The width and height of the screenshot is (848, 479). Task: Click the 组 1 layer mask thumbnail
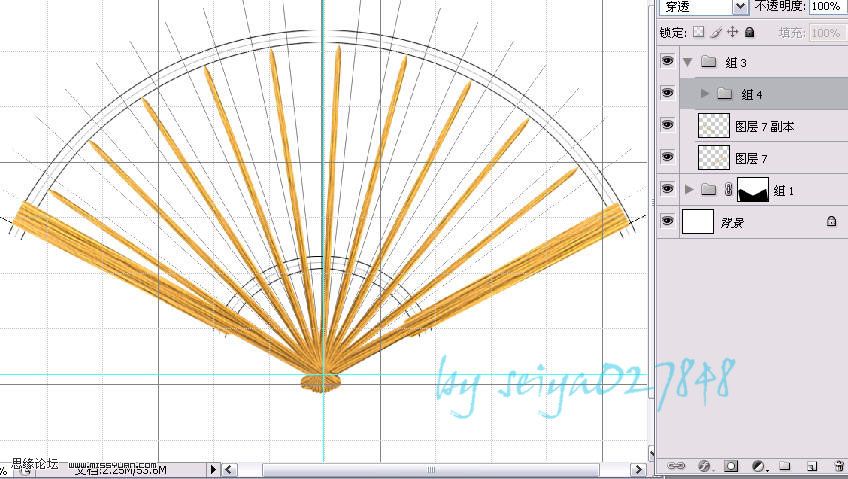click(x=753, y=190)
